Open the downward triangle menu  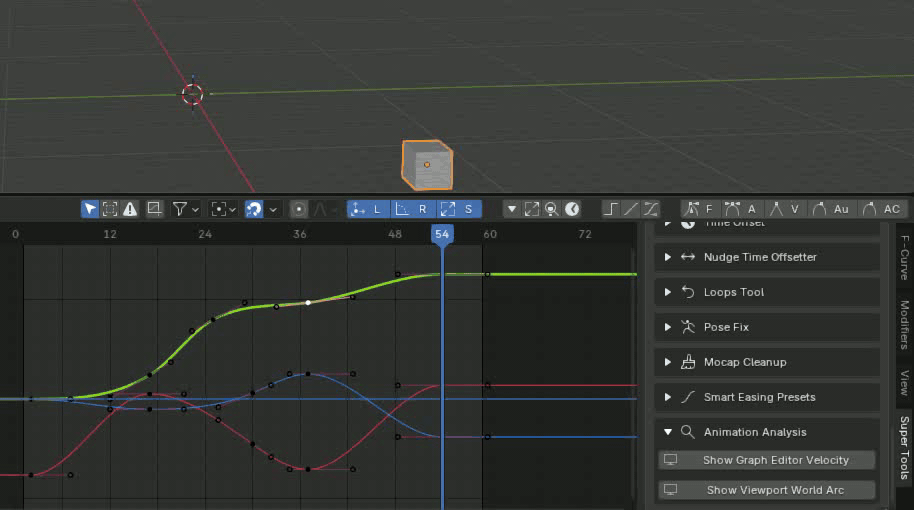tap(511, 209)
